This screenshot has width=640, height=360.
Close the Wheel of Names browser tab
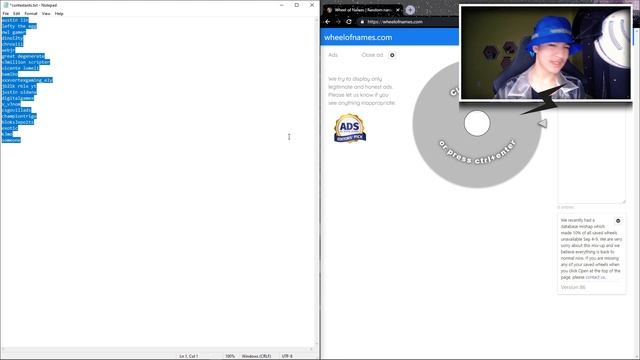(398, 10)
